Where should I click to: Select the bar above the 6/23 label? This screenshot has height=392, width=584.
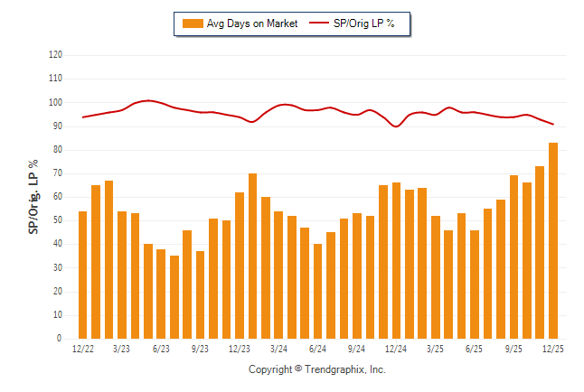click(x=161, y=294)
